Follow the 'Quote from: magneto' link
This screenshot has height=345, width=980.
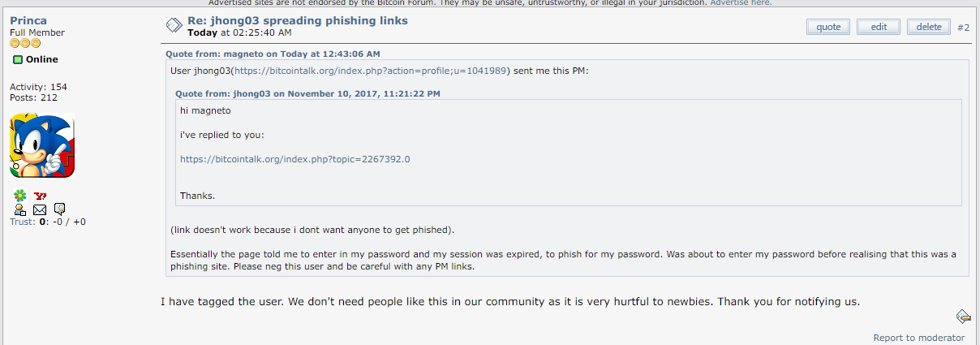(273, 54)
